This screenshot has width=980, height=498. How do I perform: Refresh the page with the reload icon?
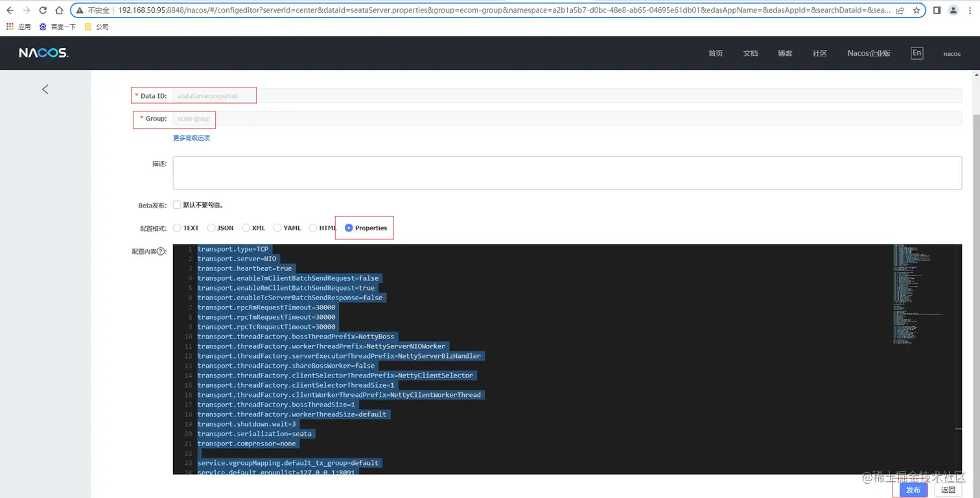point(43,10)
